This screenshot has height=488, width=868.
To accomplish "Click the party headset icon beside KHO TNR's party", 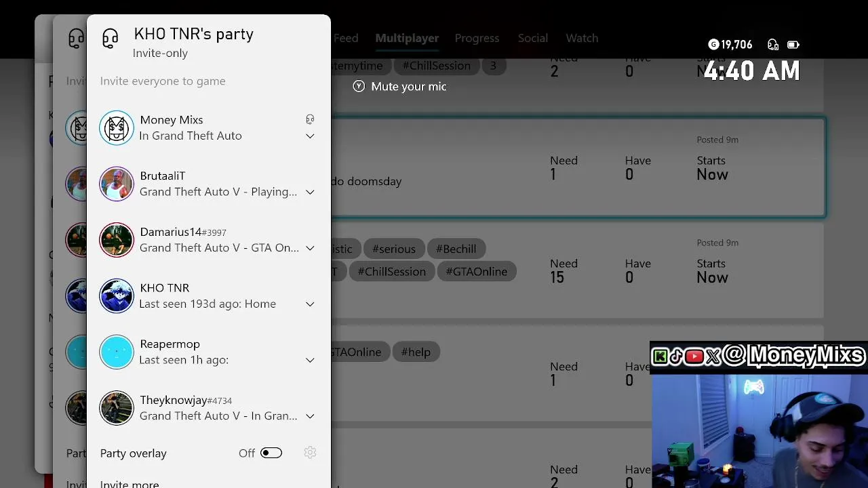I will 110,39.
